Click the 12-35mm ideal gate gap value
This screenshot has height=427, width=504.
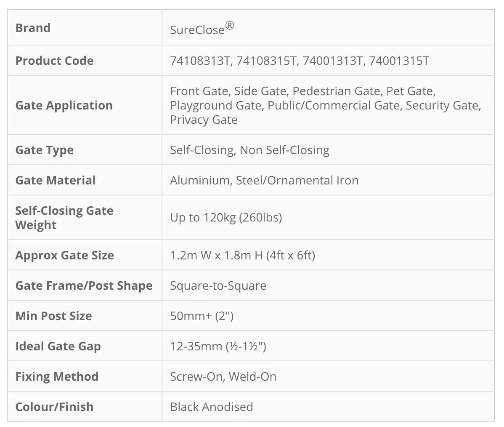coord(218,346)
